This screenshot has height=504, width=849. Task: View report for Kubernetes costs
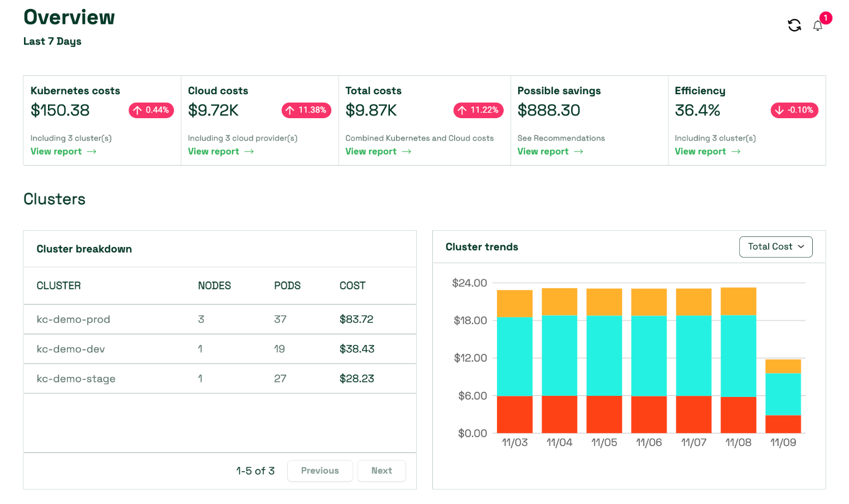63,152
